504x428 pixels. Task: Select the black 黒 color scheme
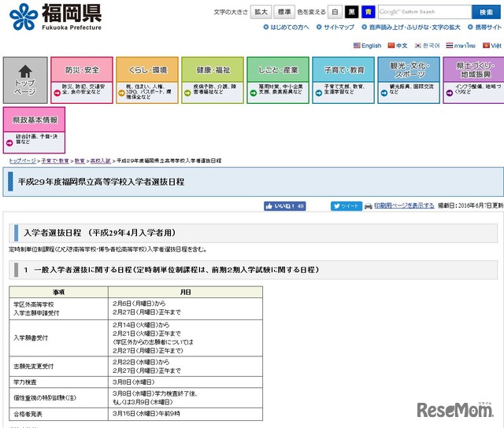352,12
